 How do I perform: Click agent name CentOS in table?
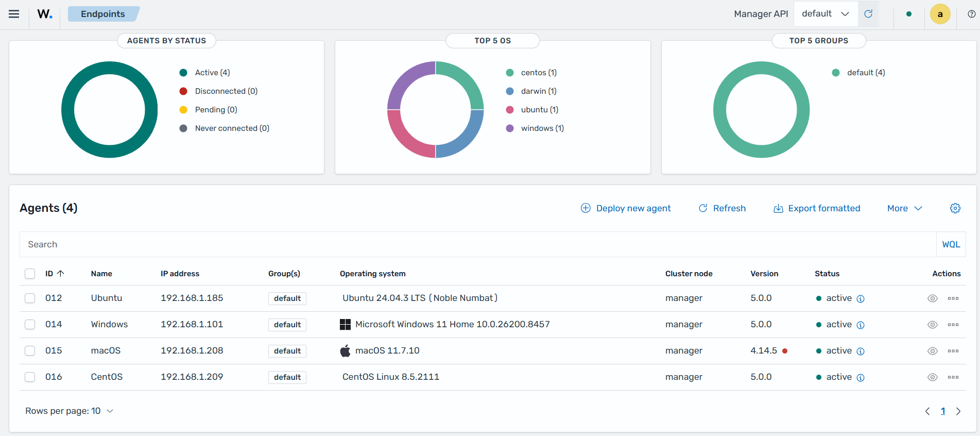click(107, 377)
